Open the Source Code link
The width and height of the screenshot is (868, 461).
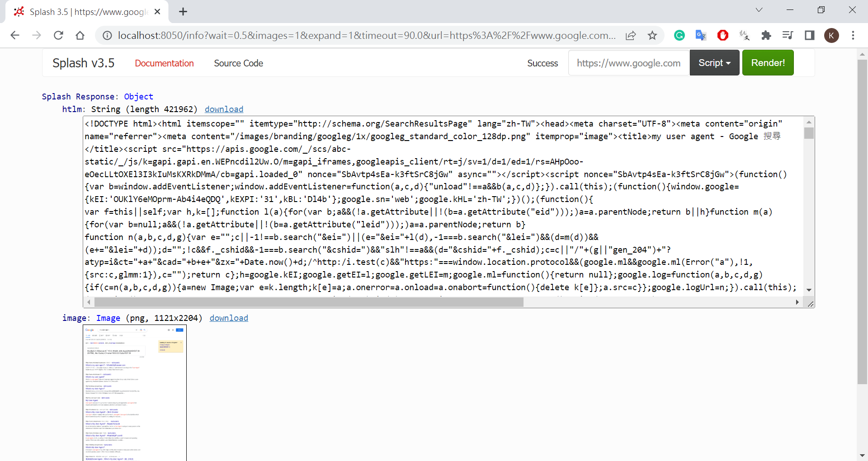click(238, 63)
